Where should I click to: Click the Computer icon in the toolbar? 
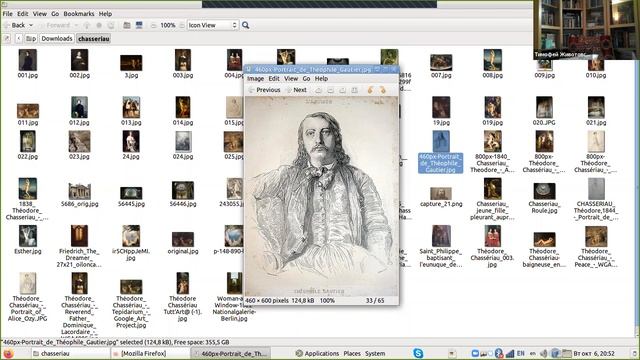click(x=139, y=25)
